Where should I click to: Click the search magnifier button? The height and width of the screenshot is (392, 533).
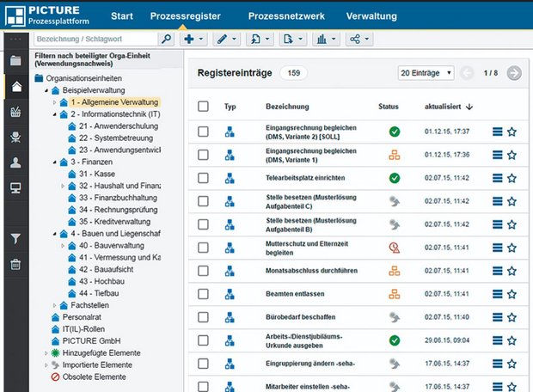point(166,39)
